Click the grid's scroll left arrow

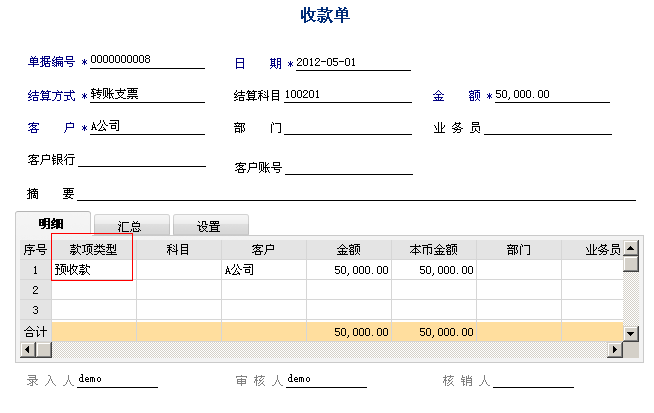pos(28,350)
